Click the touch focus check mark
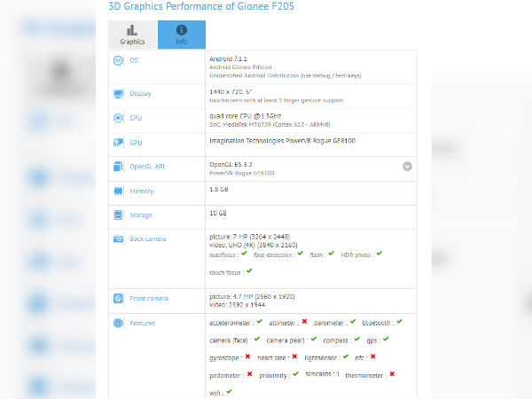 pos(249,270)
